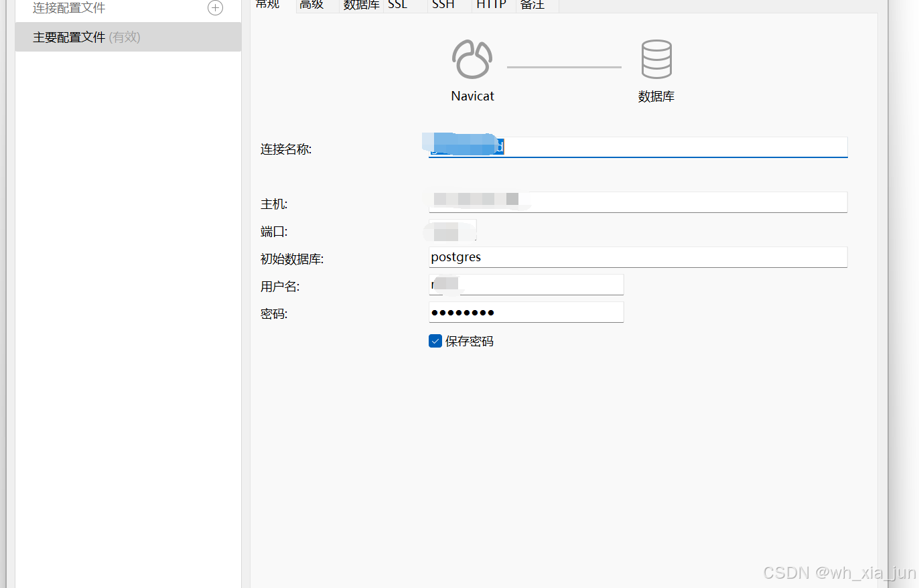Click the 密码 input field
Viewport: 919px width, 588px height.
pyautogui.click(x=526, y=311)
